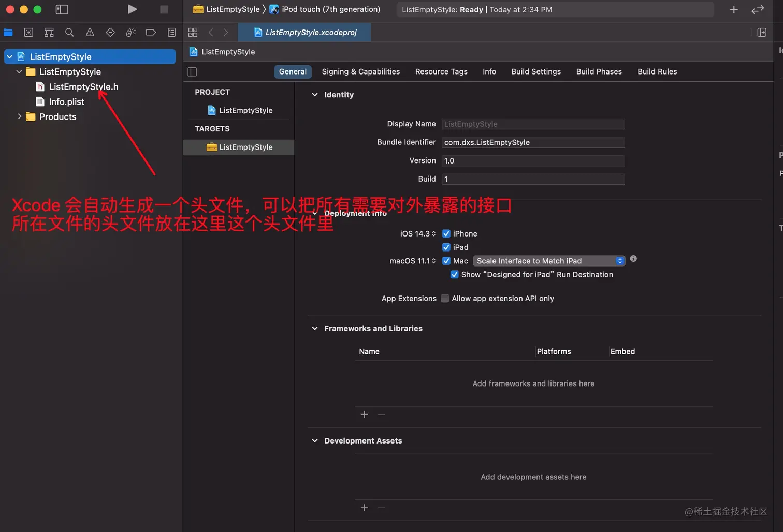This screenshot has width=783, height=532.
Task: Stop the running task
Action: (164, 9)
